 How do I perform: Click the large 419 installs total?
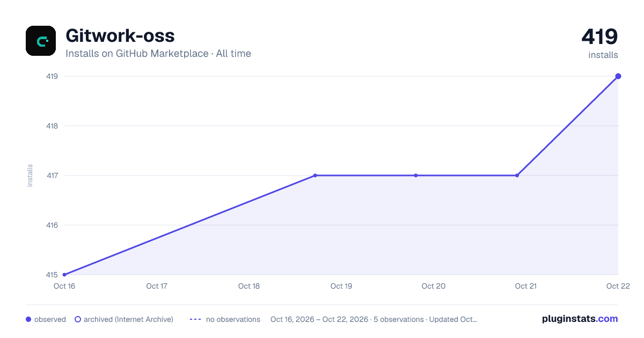coord(599,36)
